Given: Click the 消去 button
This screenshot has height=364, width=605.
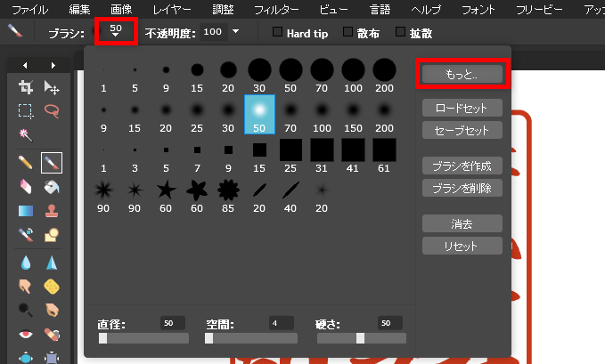Looking at the screenshot, I should tap(462, 223).
